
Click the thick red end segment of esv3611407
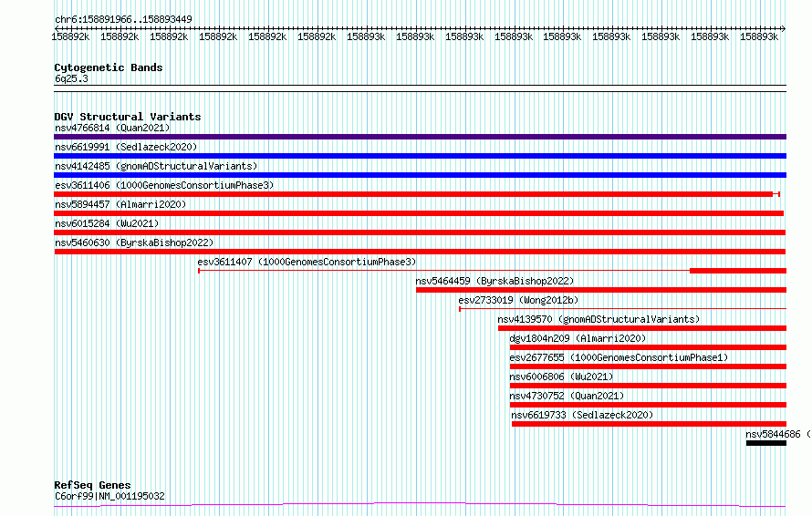coord(738,271)
